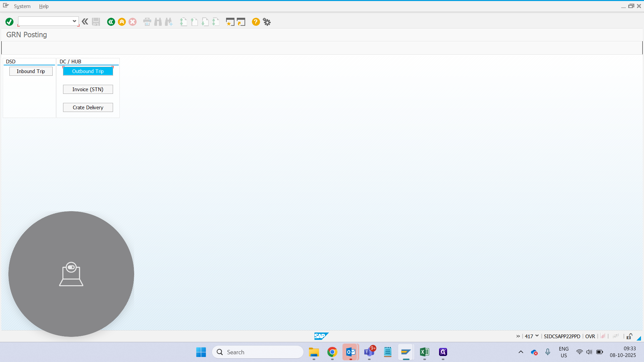Image resolution: width=644 pixels, height=362 pixels.
Task: Collapse the command field with double chevron
Action: [85, 22]
